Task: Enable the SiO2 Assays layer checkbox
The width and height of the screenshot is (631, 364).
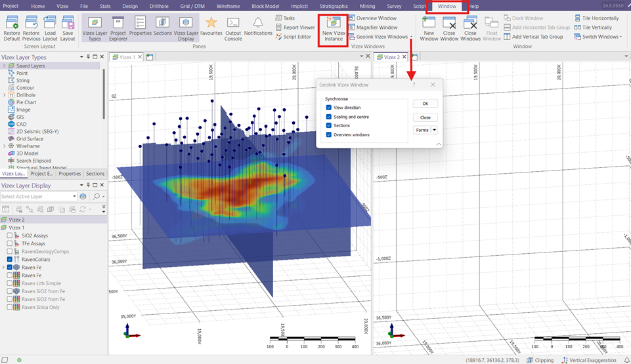Action: point(9,235)
